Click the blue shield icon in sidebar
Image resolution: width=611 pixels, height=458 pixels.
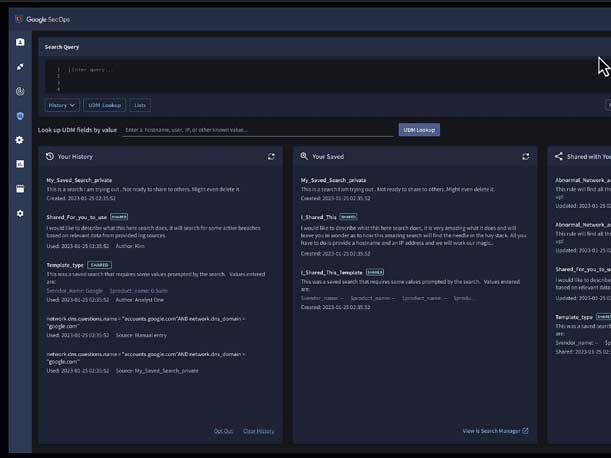coord(20,116)
